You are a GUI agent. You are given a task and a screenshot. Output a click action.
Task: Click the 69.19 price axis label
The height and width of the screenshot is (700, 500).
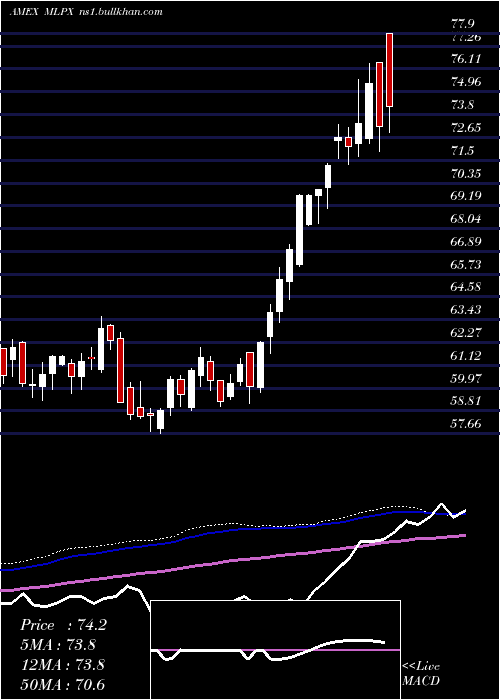point(466,196)
